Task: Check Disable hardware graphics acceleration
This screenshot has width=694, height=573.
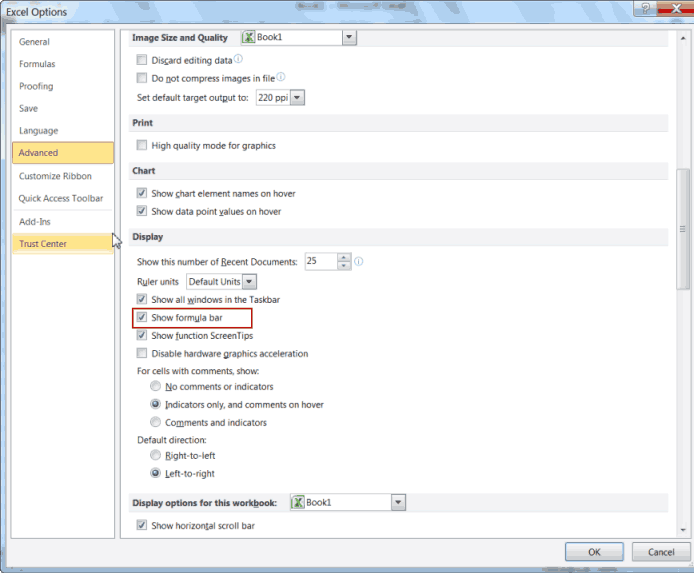Action: click(142, 353)
